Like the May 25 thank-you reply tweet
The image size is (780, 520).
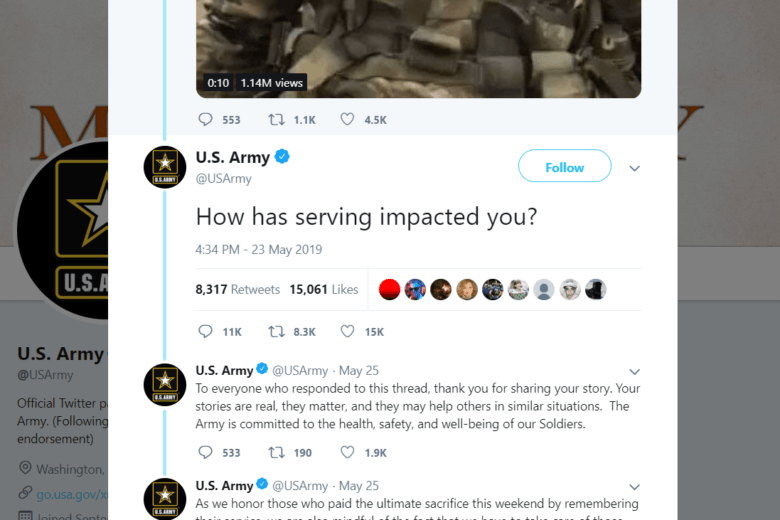coord(348,452)
